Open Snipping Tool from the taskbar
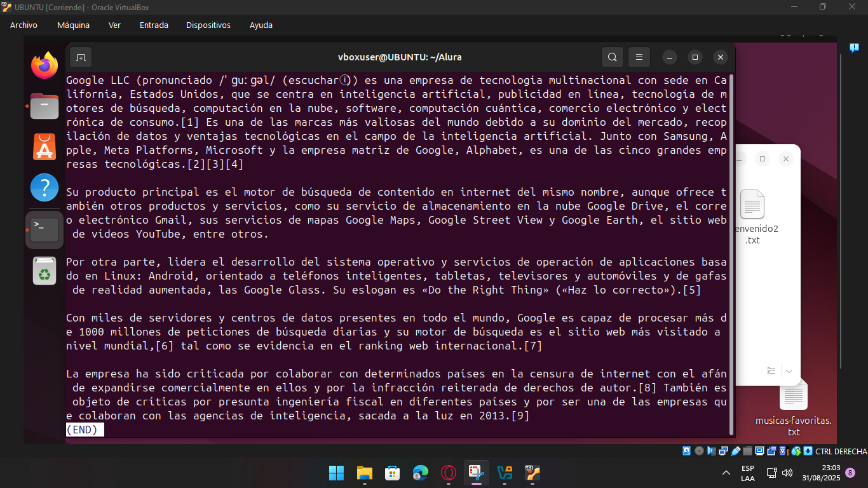 pyautogui.click(x=476, y=473)
